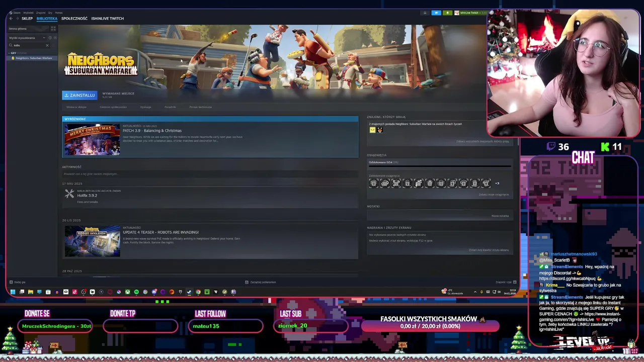Expand the IshinLive Twitch account dropdown
Viewport: 644px width, 362px height.
[471, 13]
